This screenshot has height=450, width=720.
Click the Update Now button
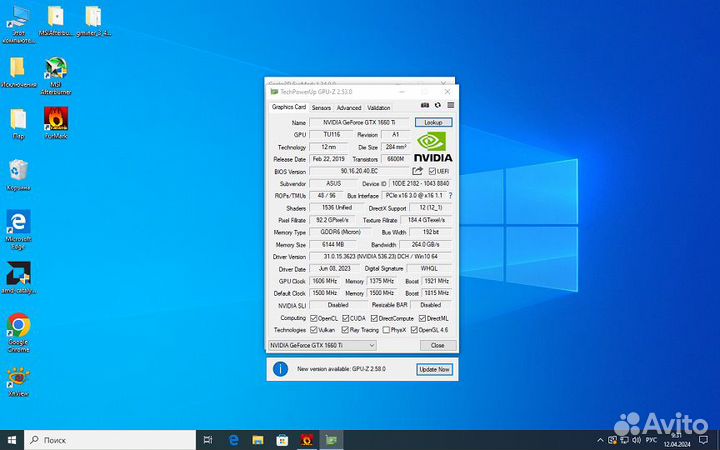point(434,369)
